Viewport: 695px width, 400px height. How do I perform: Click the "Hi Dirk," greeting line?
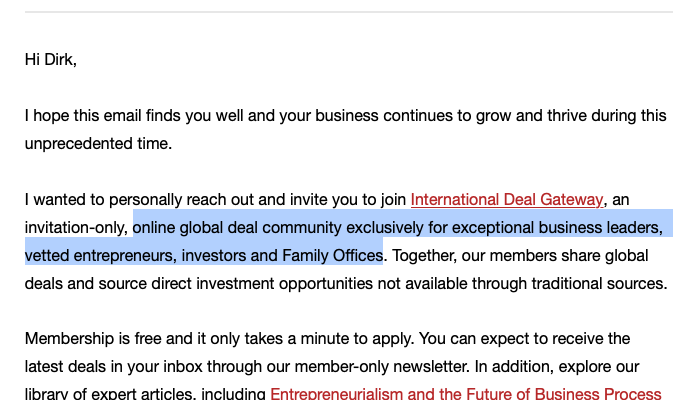coord(51,60)
